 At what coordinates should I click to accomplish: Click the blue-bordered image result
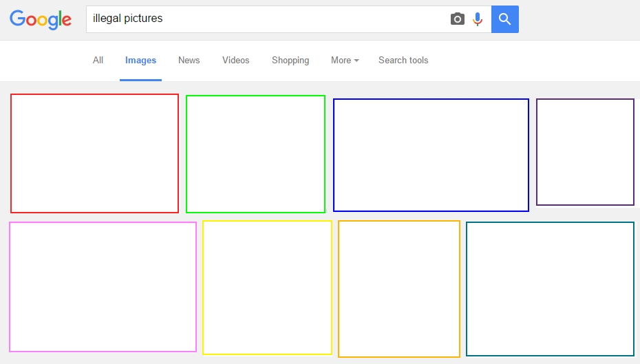(431, 155)
